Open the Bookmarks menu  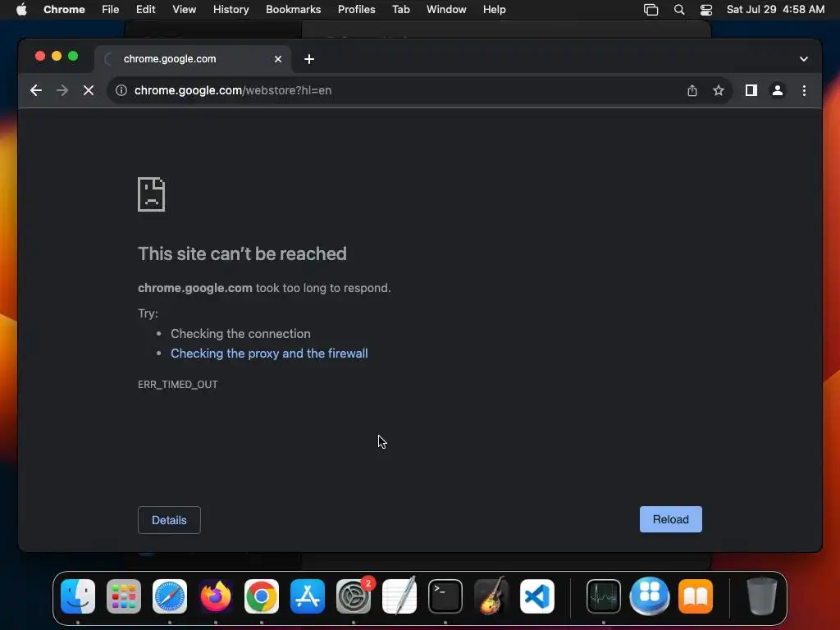(294, 10)
